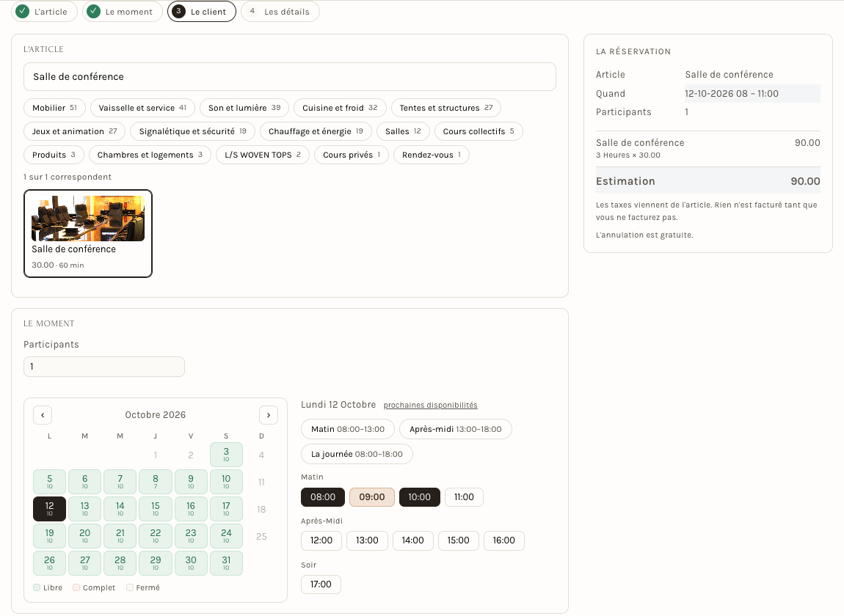The height and width of the screenshot is (616, 844).
Task: Open the Le moment step
Action: (122, 11)
